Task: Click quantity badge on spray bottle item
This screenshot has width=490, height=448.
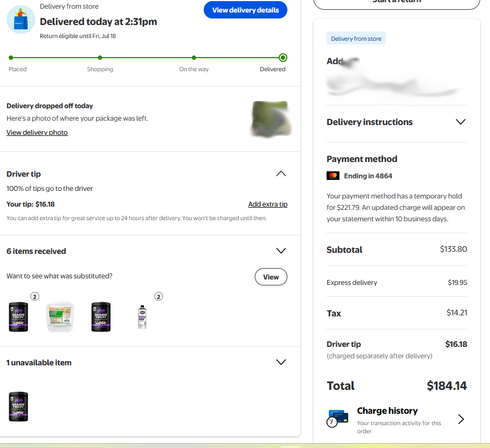Action: pos(159,296)
